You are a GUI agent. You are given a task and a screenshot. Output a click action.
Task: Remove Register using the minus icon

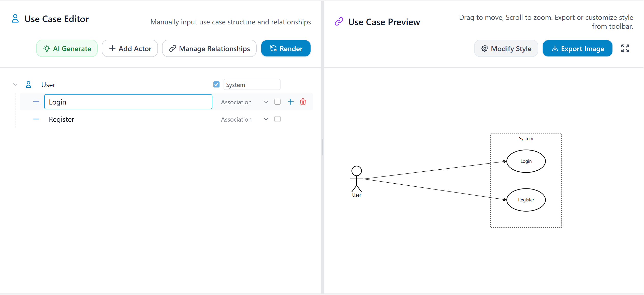pos(36,119)
